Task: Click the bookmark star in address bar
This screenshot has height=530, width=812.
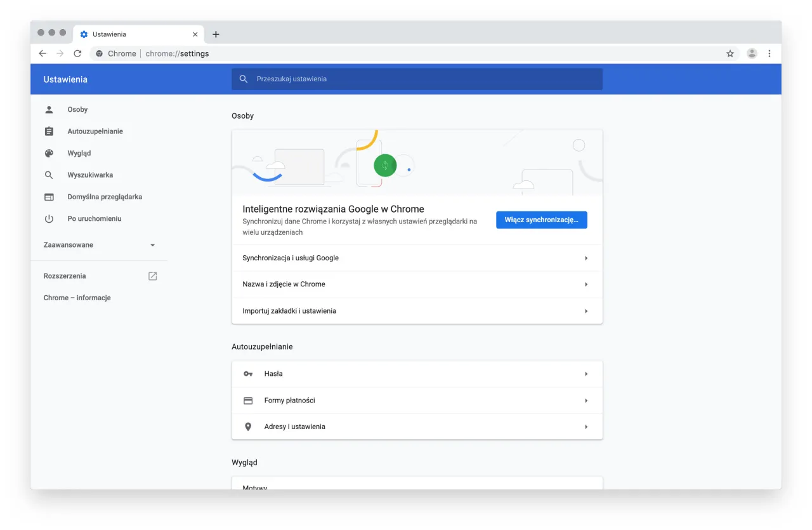Action: [730, 53]
